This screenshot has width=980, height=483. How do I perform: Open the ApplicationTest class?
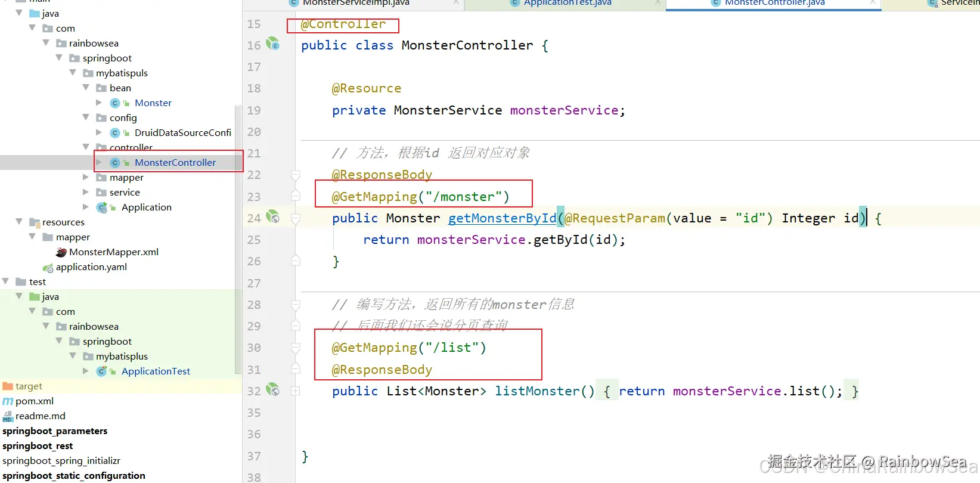pyautogui.click(x=156, y=371)
